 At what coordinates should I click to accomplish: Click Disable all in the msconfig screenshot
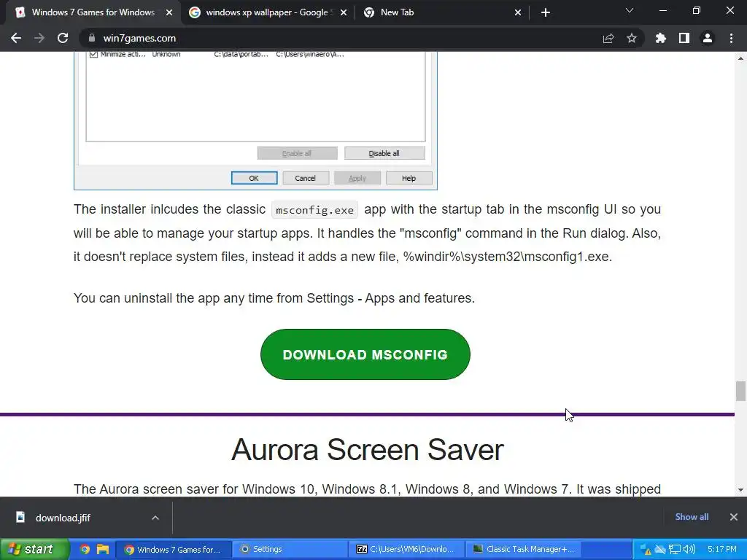click(384, 153)
